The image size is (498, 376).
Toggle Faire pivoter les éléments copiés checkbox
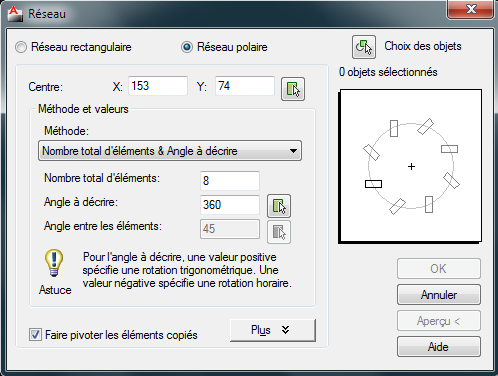pyautogui.click(x=35, y=334)
